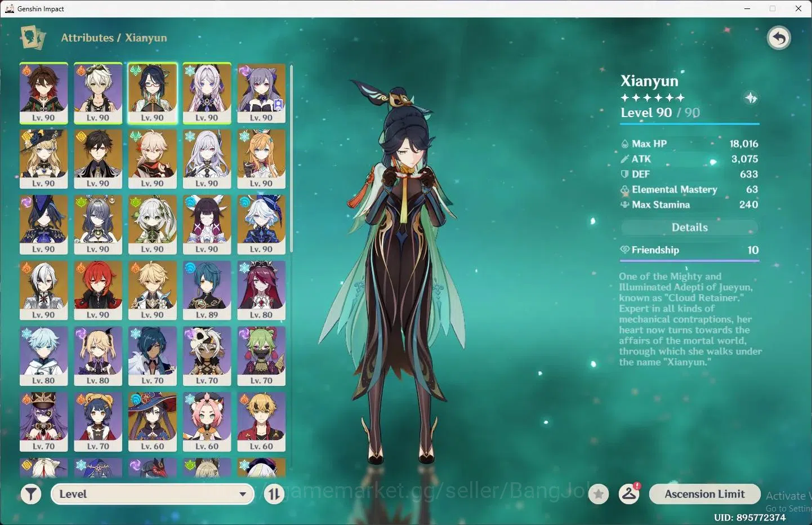Toggle the ascending/descending sort order button
This screenshot has width=812, height=525.
(x=274, y=495)
